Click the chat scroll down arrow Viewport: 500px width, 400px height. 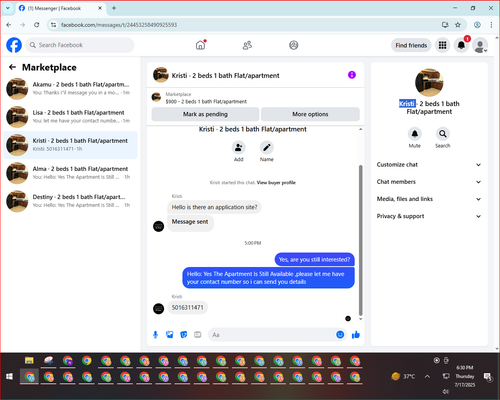point(360,319)
